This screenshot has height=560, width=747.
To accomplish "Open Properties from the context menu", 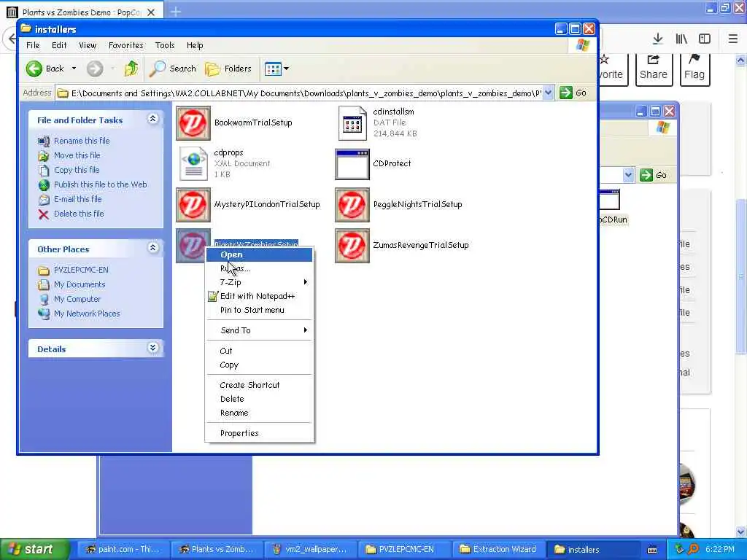I will click(259, 433).
